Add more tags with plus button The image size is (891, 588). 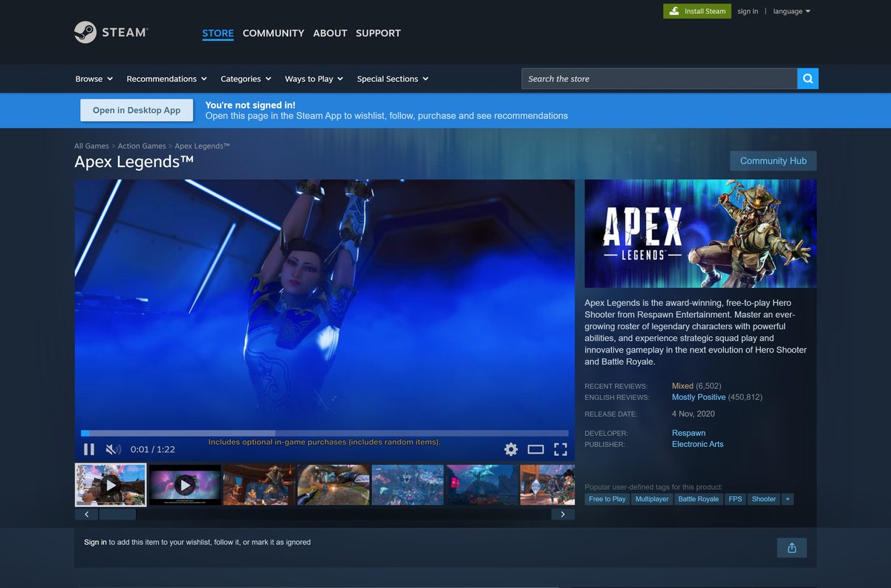[787, 499]
